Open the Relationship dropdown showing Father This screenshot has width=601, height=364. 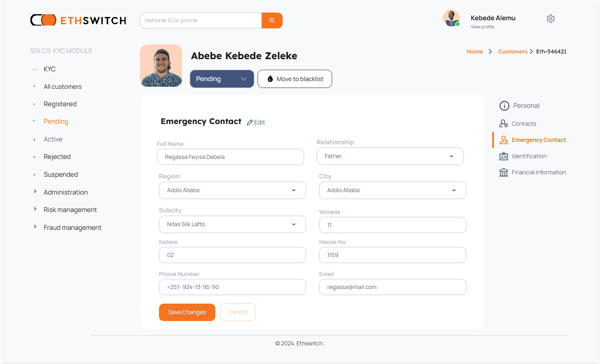point(390,156)
